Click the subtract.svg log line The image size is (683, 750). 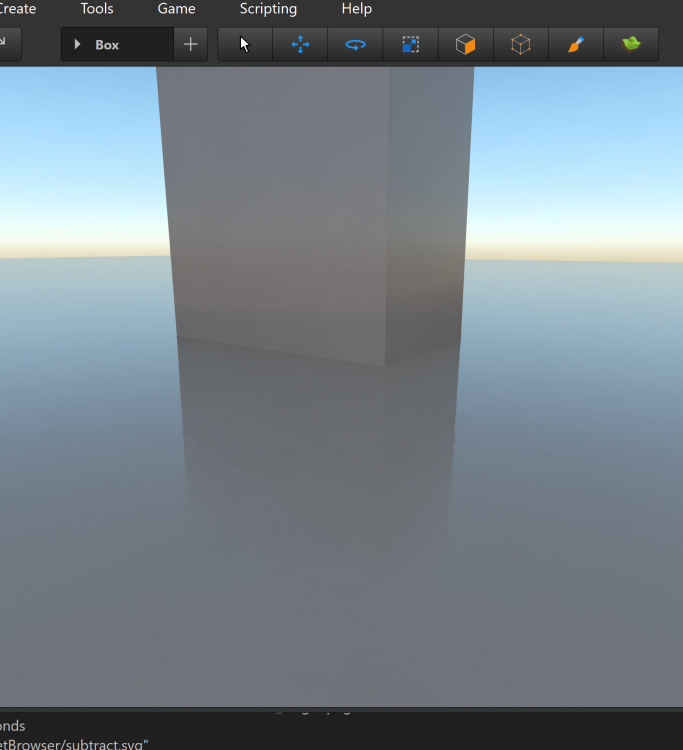pos(74,744)
